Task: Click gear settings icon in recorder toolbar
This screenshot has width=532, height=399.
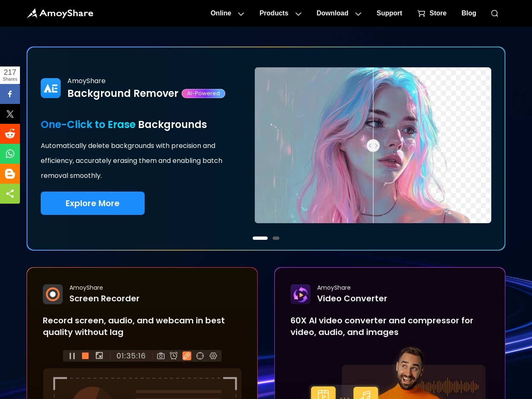Action: coord(213,356)
